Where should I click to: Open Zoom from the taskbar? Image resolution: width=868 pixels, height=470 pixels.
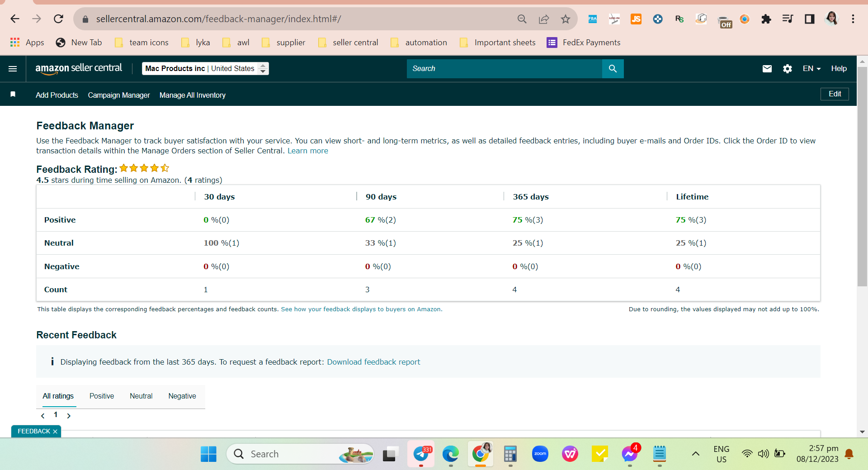pos(540,454)
